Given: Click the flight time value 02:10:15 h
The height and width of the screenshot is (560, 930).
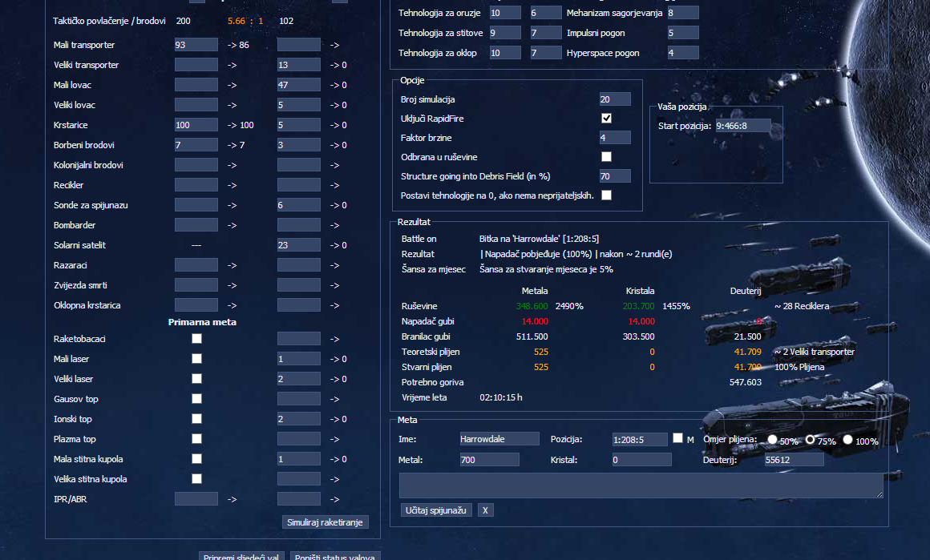Looking at the screenshot, I should (501, 397).
